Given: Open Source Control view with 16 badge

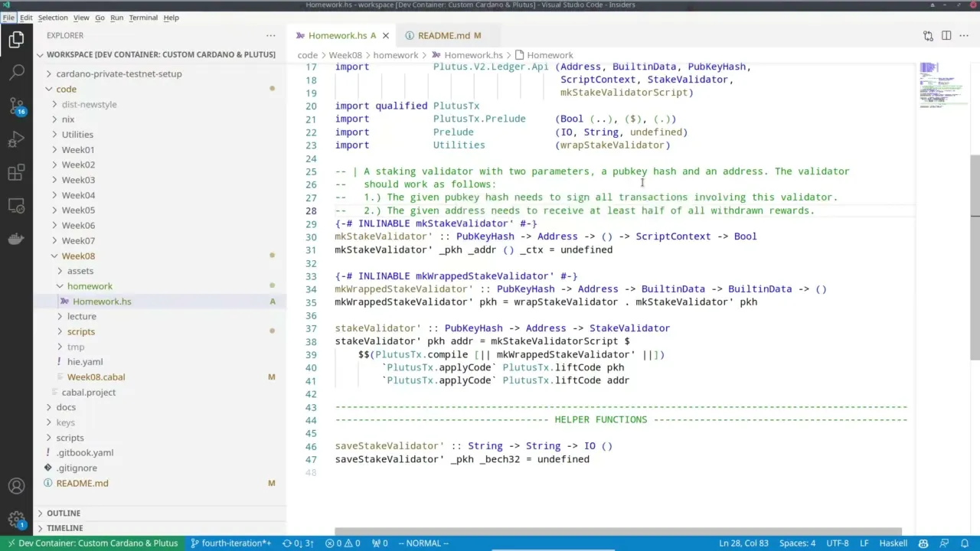Looking at the screenshot, I should [x=16, y=106].
